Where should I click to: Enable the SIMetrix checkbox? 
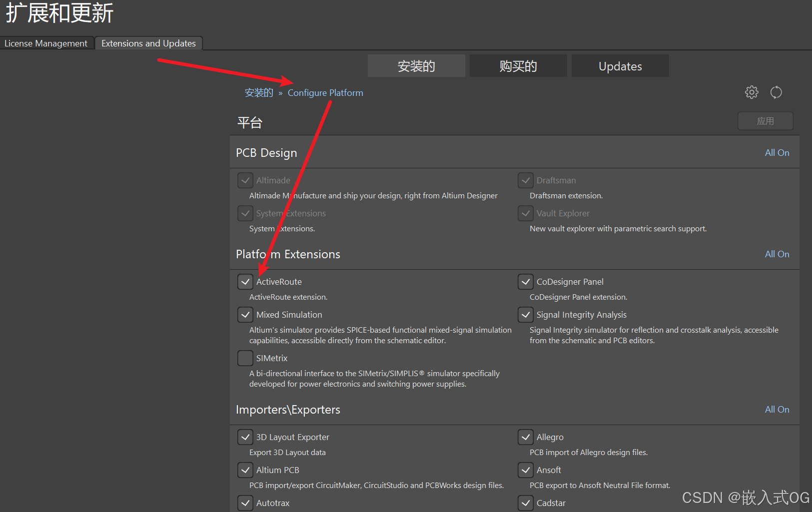pyautogui.click(x=245, y=358)
